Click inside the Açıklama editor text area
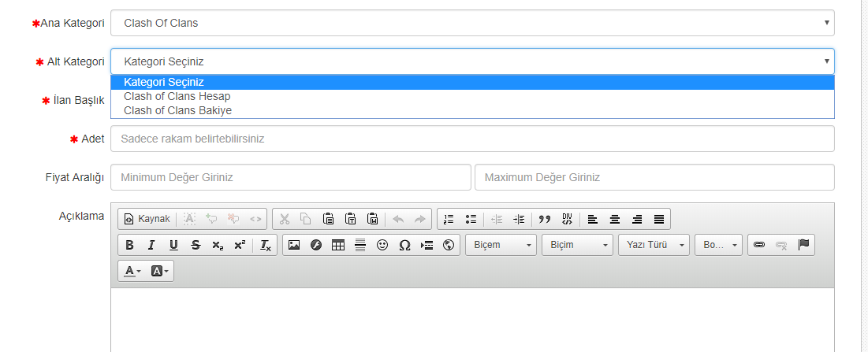 click(472, 320)
